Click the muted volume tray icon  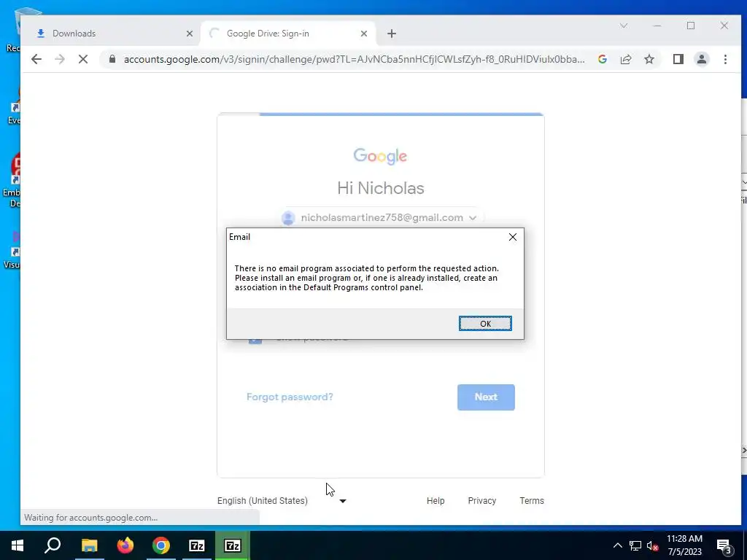[x=652, y=545]
